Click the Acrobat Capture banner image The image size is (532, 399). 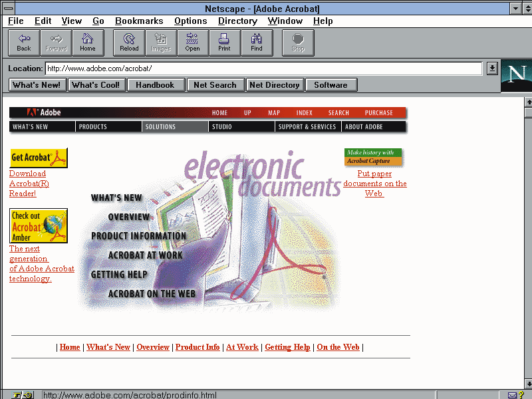(373, 157)
